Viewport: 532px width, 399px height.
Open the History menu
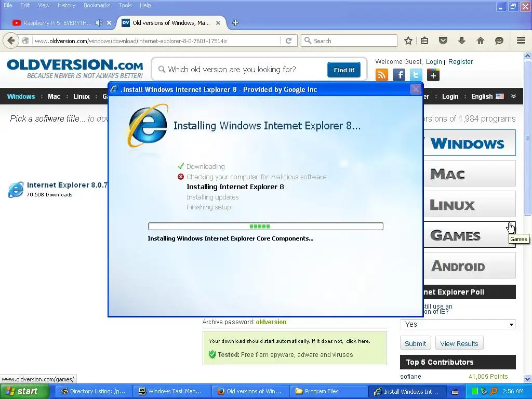click(x=66, y=5)
